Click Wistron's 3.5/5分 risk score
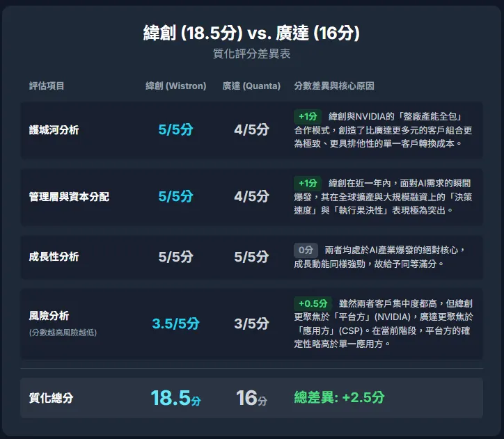 [x=176, y=324]
